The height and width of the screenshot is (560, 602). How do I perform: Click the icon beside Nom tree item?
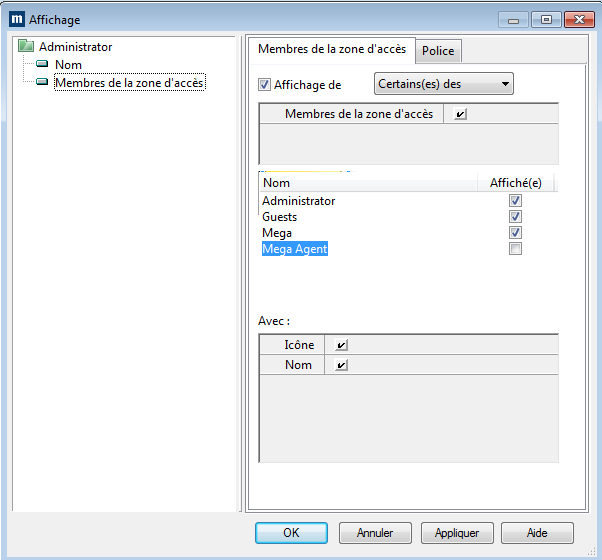pos(43,65)
